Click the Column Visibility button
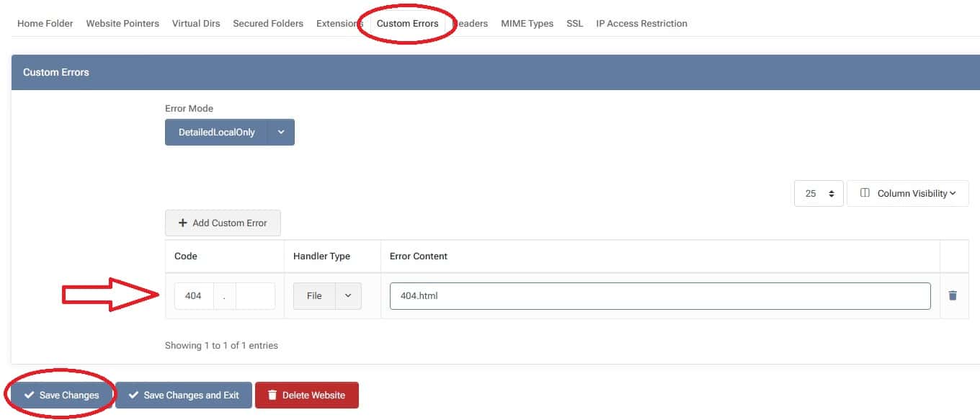 tap(908, 193)
